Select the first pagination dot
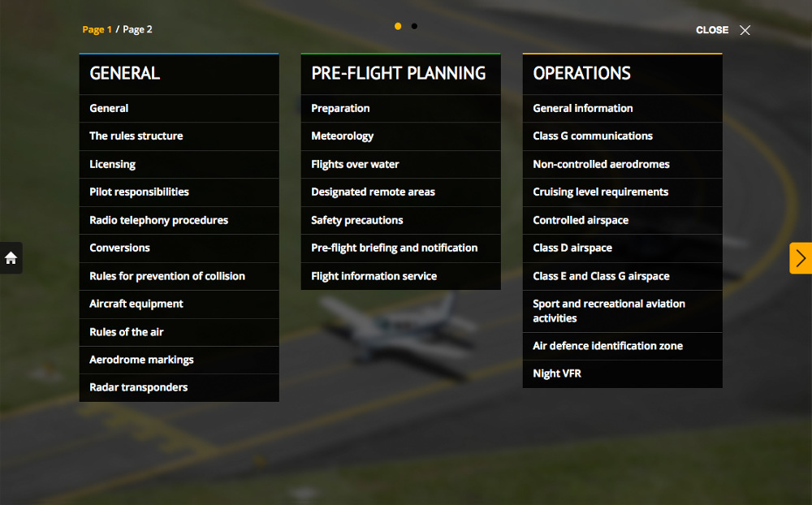This screenshot has width=812, height=505. [398, 26]
